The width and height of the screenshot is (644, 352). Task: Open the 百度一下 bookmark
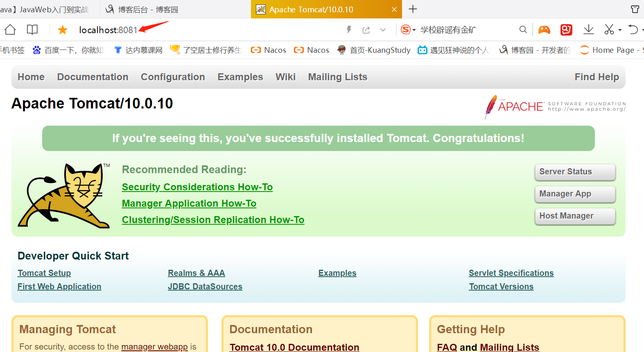(x=68, y=50)
